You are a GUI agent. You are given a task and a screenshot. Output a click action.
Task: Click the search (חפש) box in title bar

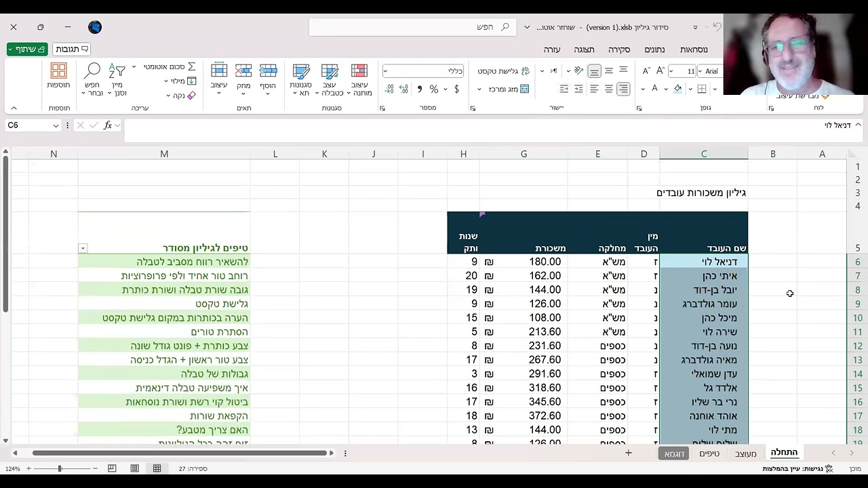click(x=412, y=27)
